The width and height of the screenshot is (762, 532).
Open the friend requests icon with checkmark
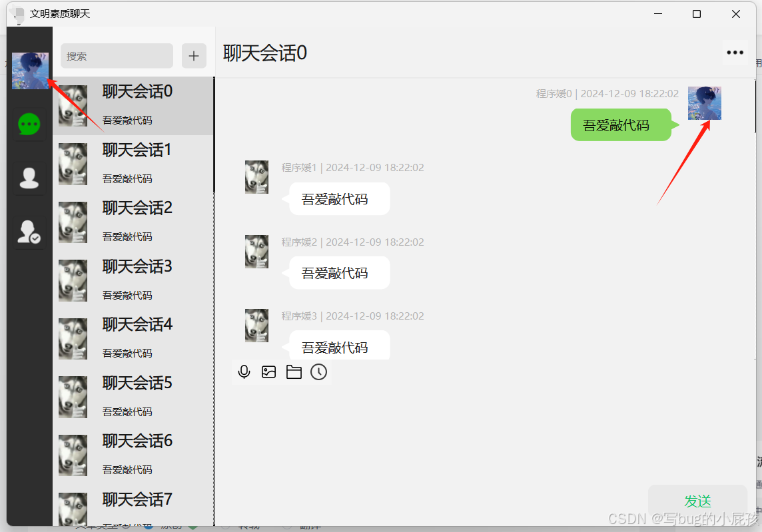29,232
